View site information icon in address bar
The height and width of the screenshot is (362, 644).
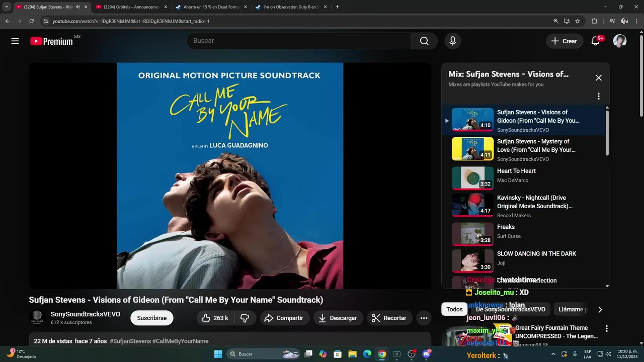[x=46, y=21]
